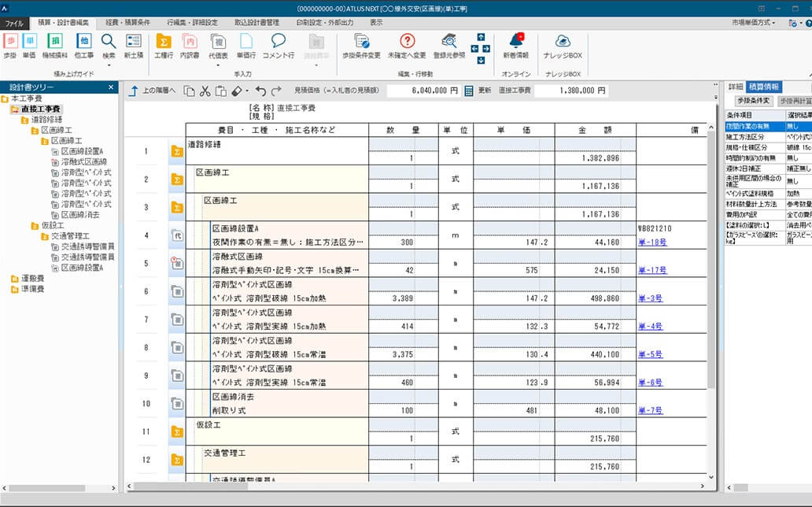Move row up with the up arrow

(x=481, y=37)
